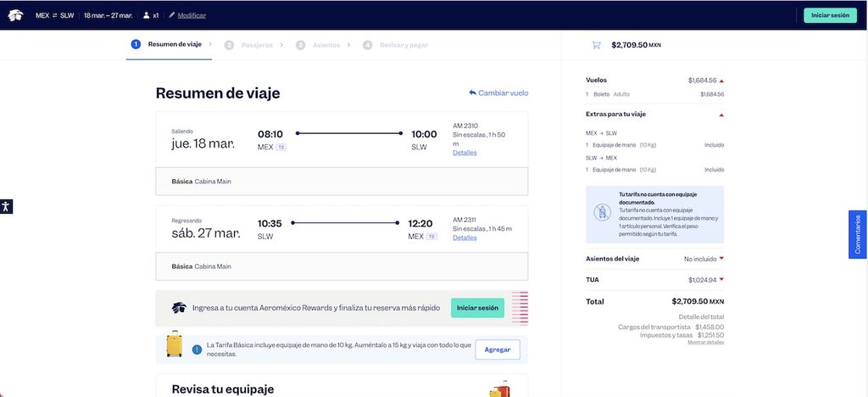The image size is (868, 397).
Task: Click Iniciar sesión in the Rewards banner
Action: point(477,308)
